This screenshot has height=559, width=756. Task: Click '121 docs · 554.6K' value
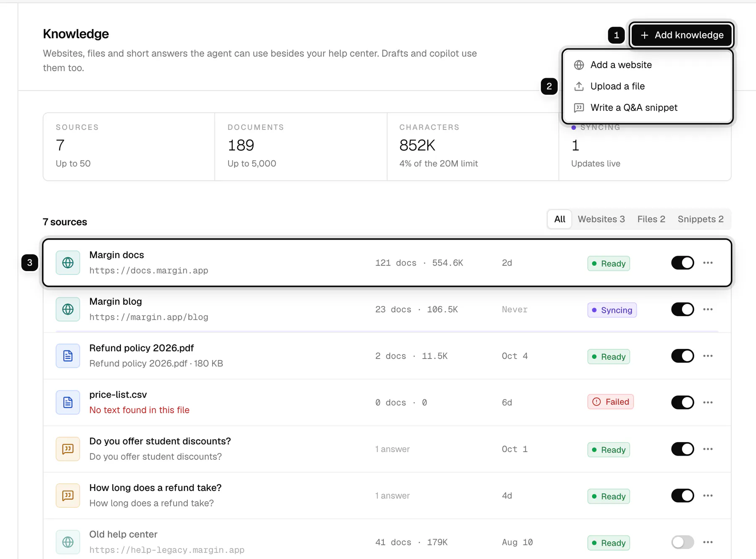[x=419, y=263]
